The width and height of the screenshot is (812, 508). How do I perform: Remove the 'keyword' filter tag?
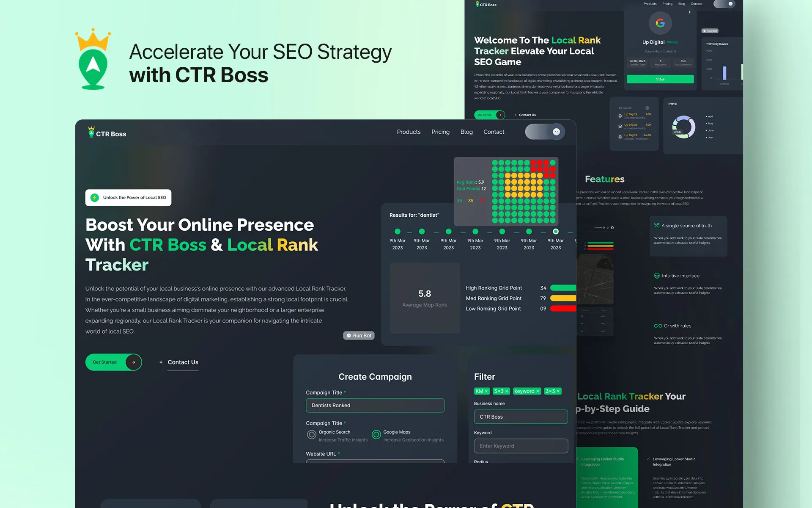click(538, 391)
